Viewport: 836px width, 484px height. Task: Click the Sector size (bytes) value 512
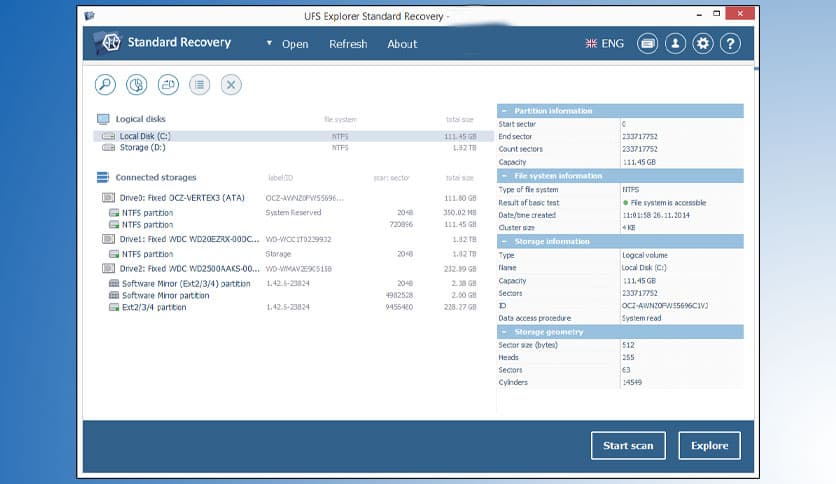click(x=628, y=345)
